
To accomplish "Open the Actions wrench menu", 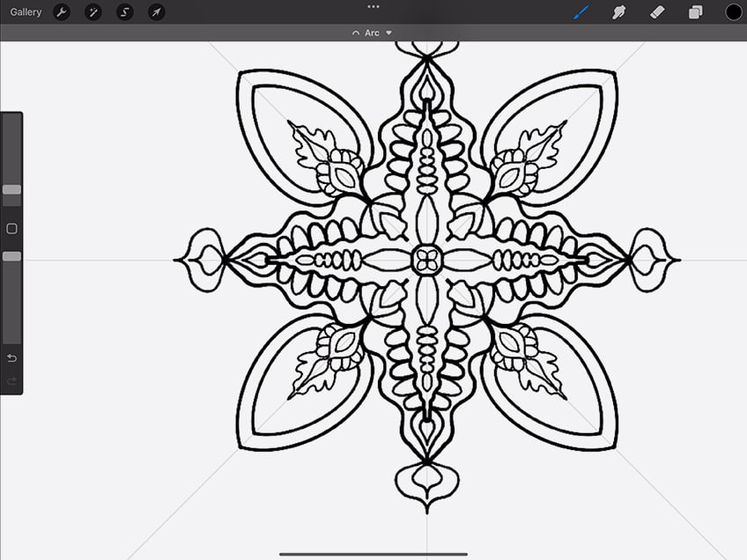I will tap(62, 12).
